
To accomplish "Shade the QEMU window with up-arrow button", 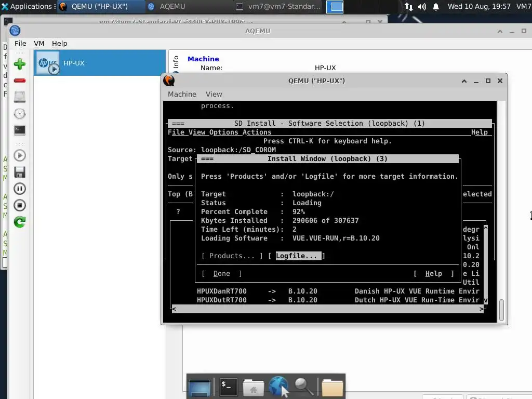I will coord(464,81).
